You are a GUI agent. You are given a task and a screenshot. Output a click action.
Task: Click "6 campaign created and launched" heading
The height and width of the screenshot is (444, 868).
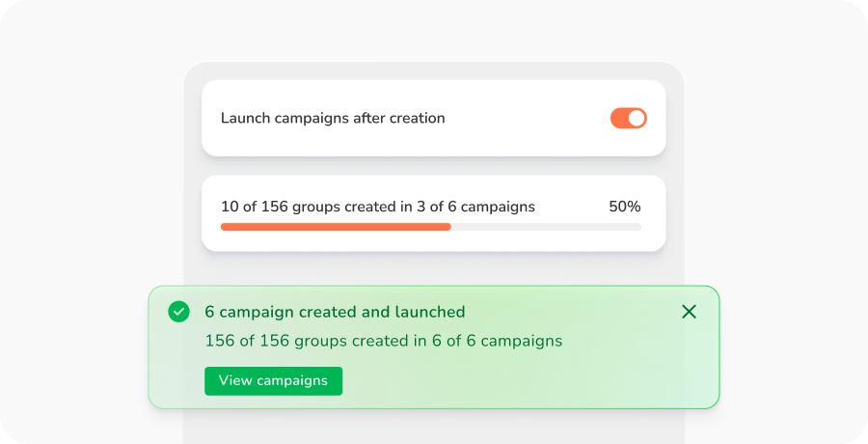335,312
